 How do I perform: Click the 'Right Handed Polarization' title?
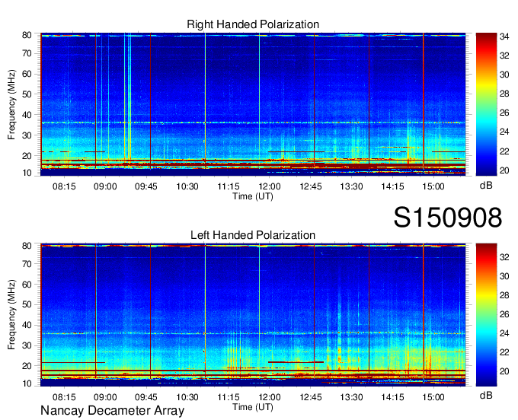[x=253, y=24]
